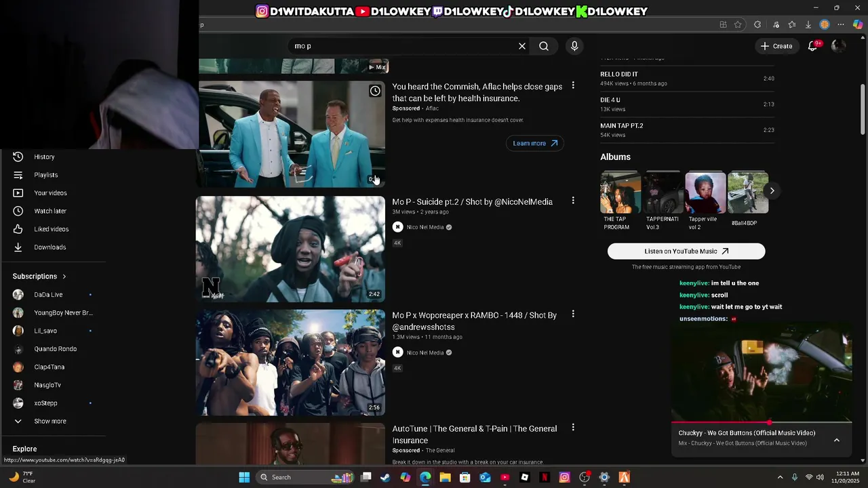Viewport: 868px width, 488px height.
Task: Open Copilot in the Edge toolbar
Action: pos(858,24)
